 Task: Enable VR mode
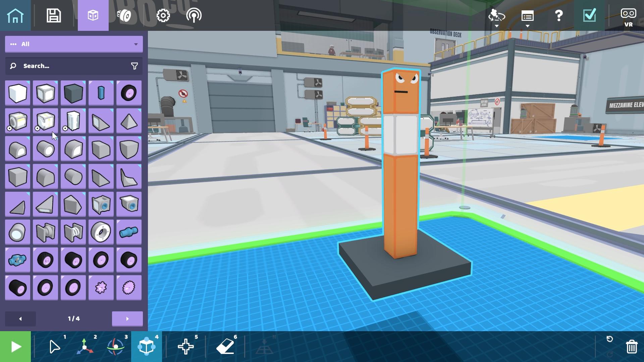[x=628, y=17]
